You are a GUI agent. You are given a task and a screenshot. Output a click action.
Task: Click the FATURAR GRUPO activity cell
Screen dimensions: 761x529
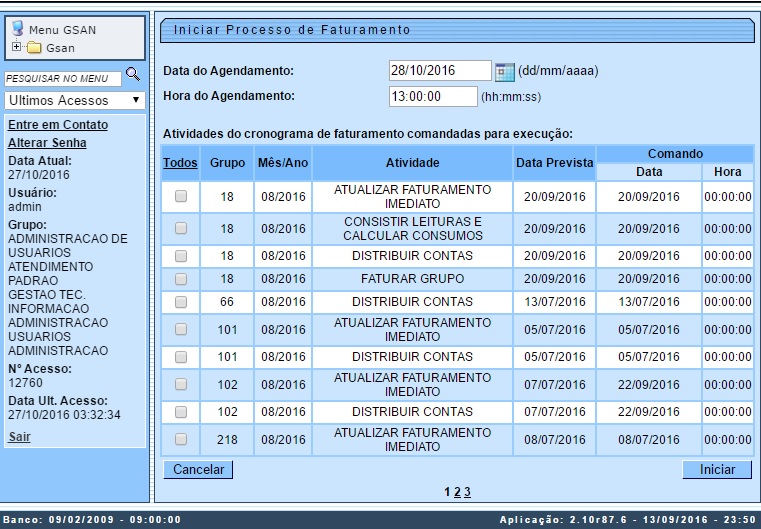pyautogui.click(x=413, y=279)
